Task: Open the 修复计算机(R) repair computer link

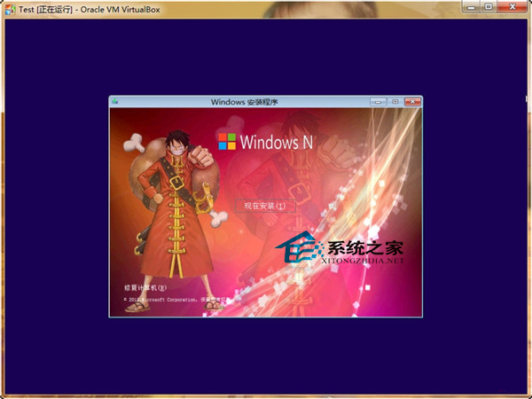Action: pyautogui.click(x=145, y=288)
